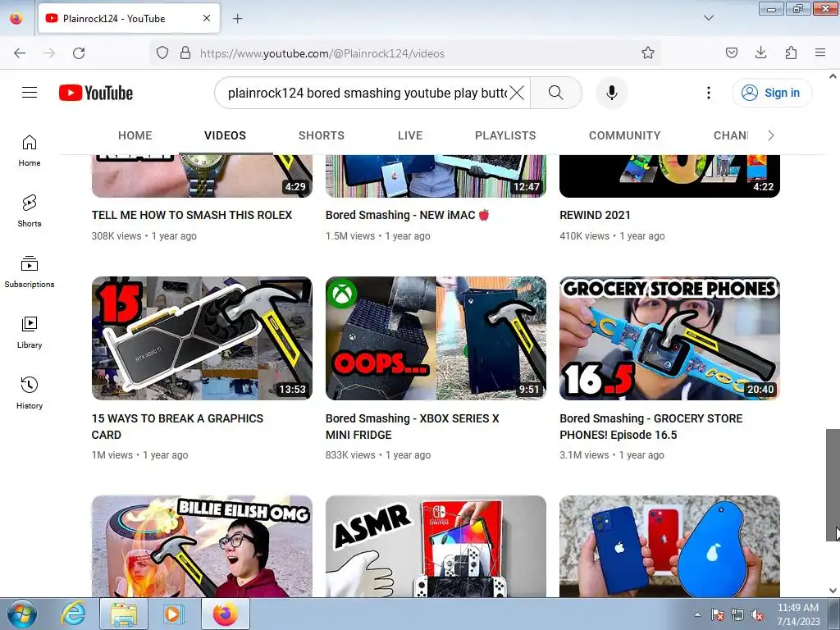This screenshot has width=840, height=630.
Task: Search with your voice microphone
Action: [x=611, y=93]
